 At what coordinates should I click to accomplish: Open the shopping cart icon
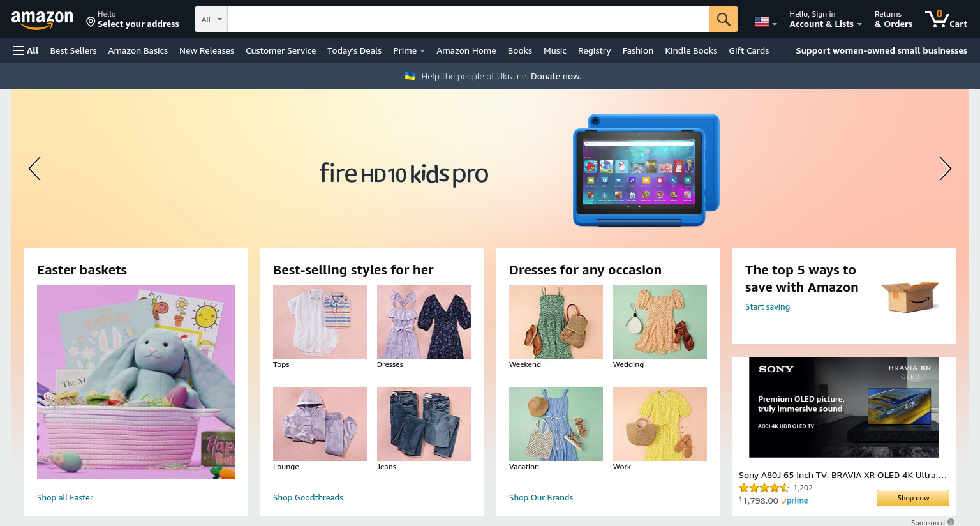946,19
